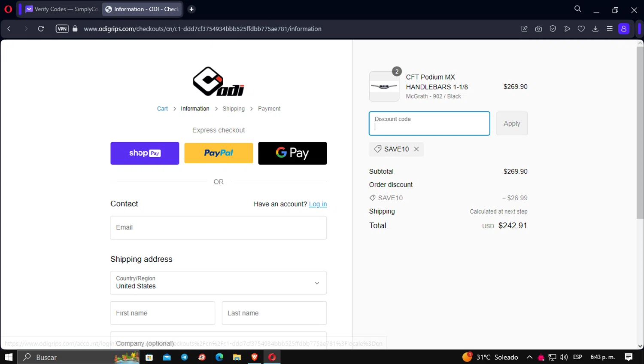Click the 6:43 p. m. clock
Viewport: 644px width, 364px height.
coord(603,357)
